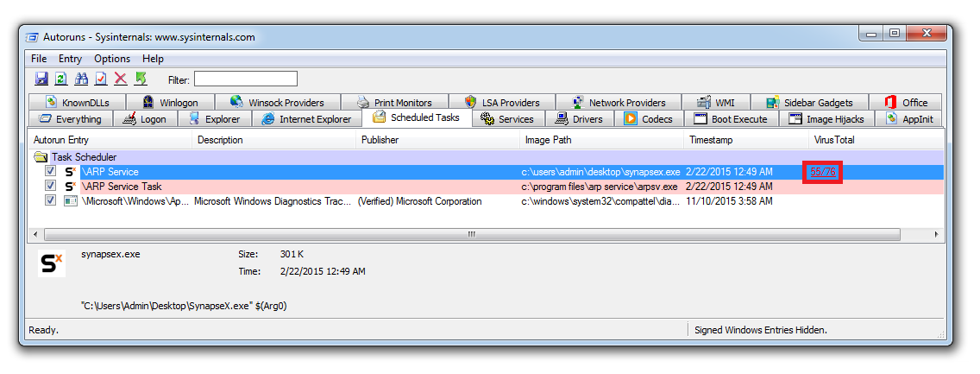The image size is (980, 374).
Task: Click the window resize grip in status bar
Action: (940, 334)
